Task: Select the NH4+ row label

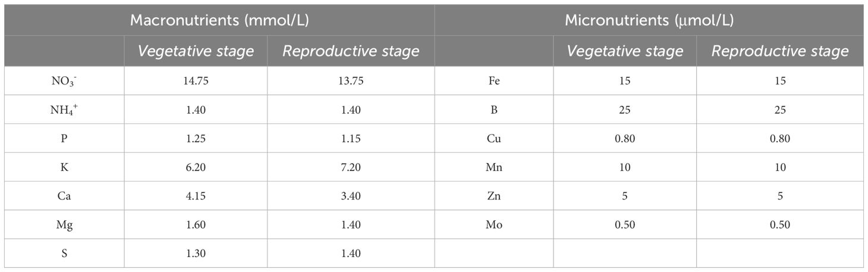Action: pos(64,110)
